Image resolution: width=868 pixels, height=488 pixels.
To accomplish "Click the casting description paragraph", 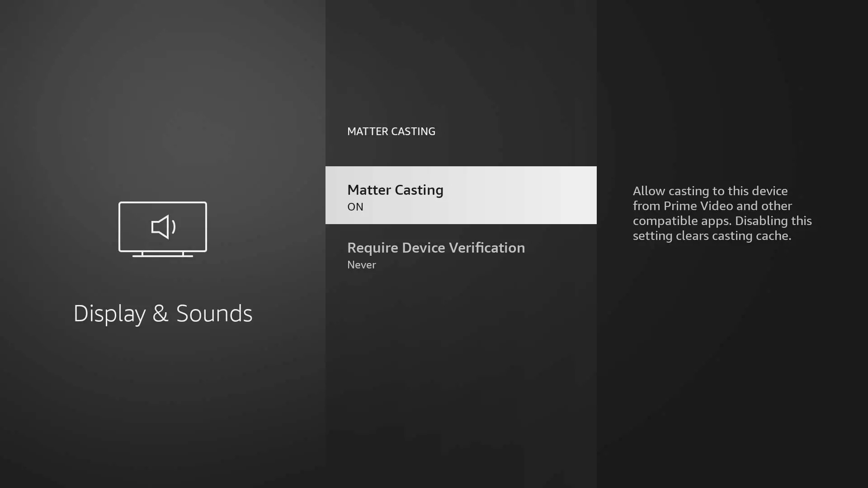I will [722, 213].
